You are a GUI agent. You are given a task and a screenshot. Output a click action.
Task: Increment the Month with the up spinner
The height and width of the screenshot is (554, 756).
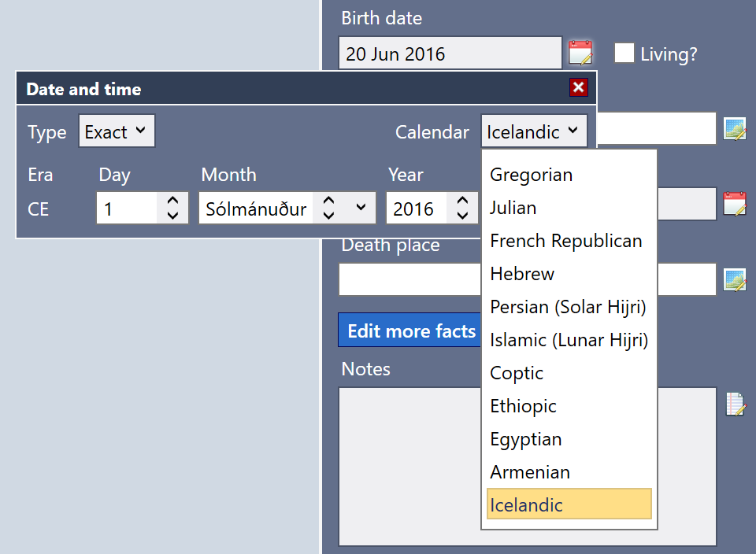point(330,201)
